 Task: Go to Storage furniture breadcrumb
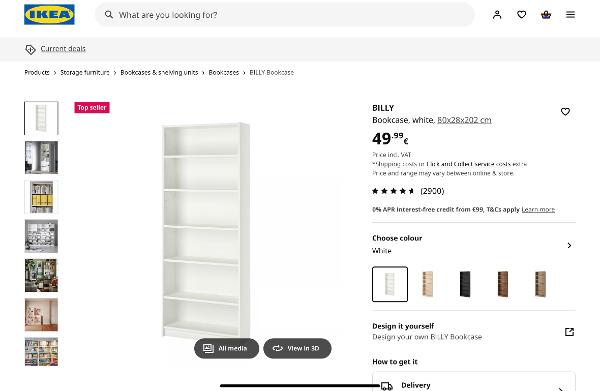pyautogui.click(x=85, y=72)
